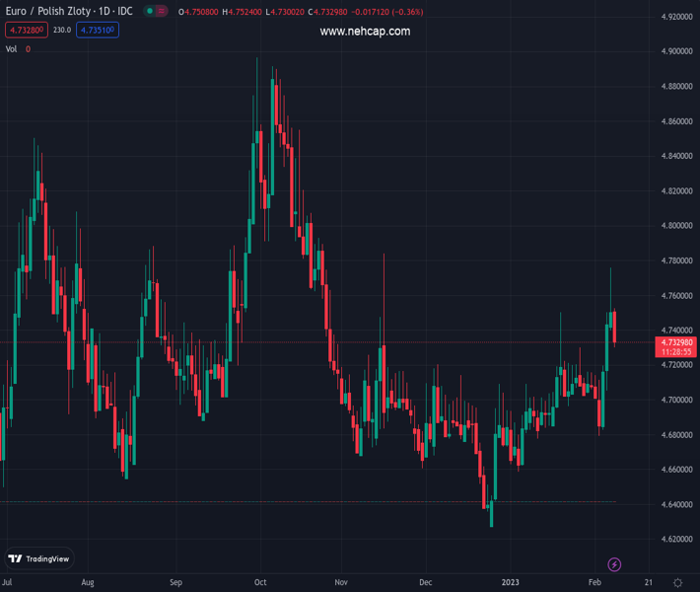
Task: Click the green market status dot
Action: point(150,12)
